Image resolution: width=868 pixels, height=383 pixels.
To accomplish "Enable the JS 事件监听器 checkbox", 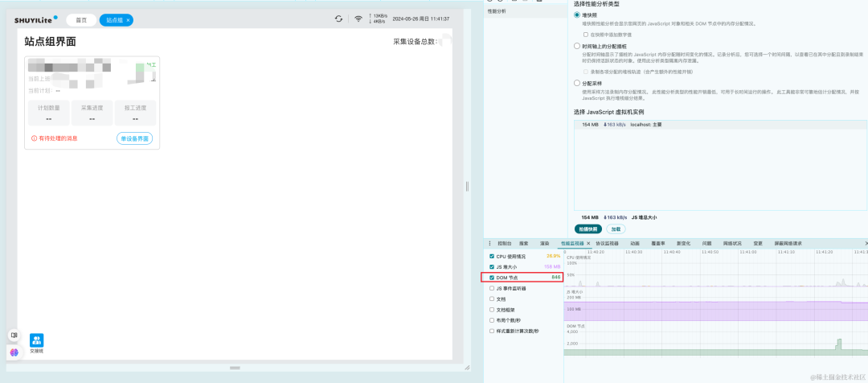I will 492,288.
